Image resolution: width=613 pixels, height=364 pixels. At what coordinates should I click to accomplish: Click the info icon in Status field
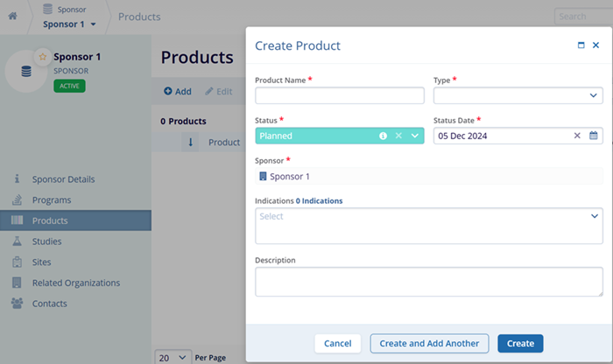tap(383, 136)
